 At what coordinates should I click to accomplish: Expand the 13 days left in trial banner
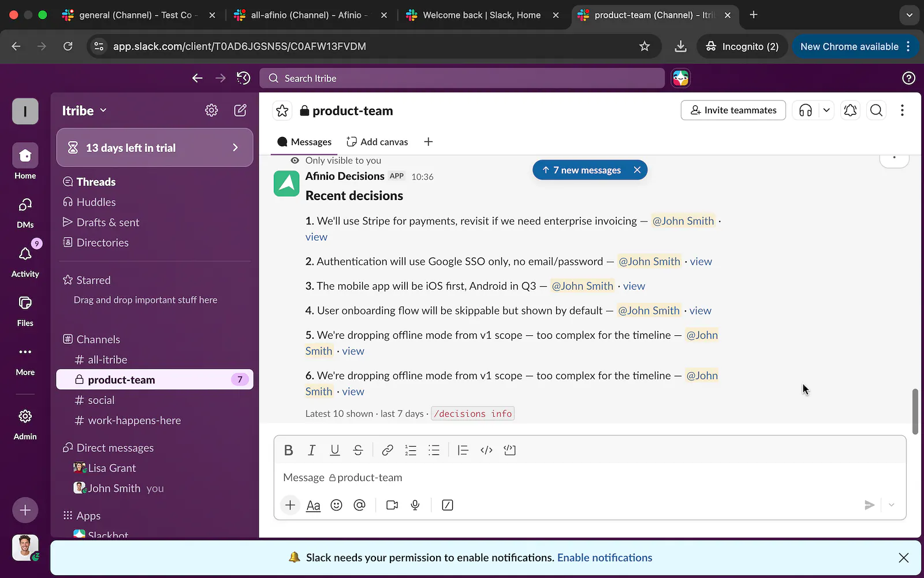[155, 148]
